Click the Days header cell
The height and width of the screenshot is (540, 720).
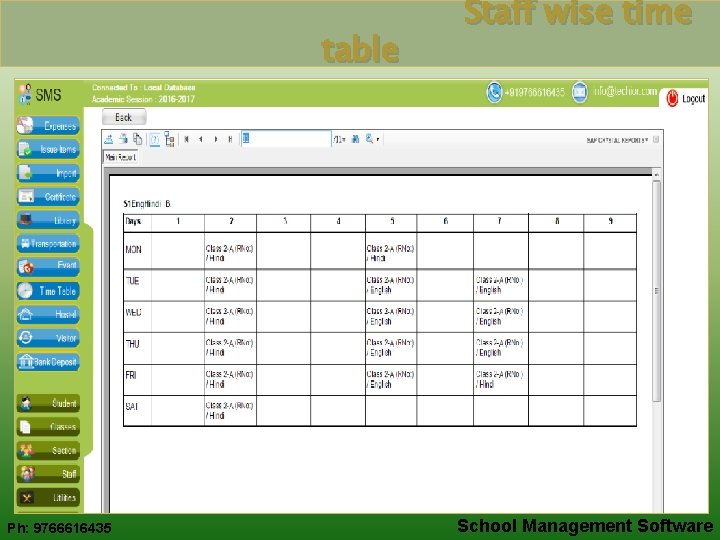click(137, 223)
